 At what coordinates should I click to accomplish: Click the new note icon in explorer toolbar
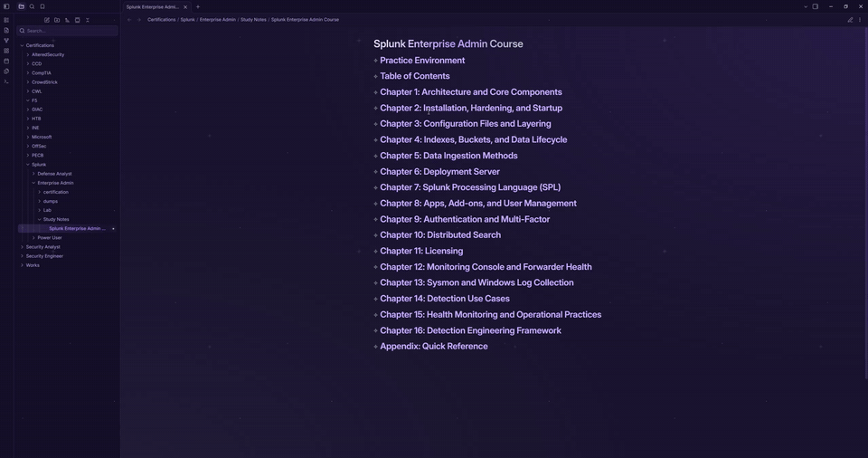tap(47, 20)
